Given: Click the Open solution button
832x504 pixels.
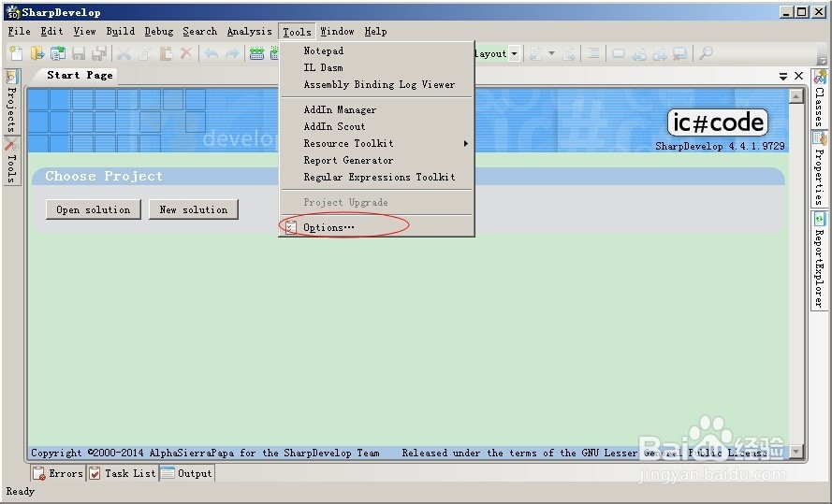Looking at the screenshot, I should [94, 209].
